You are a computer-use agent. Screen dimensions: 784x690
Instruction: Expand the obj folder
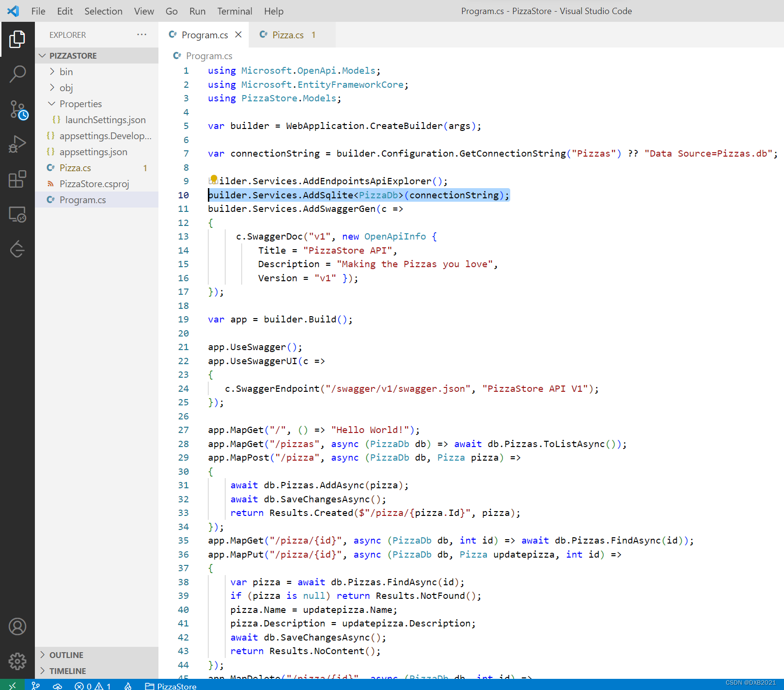point(96,88)
